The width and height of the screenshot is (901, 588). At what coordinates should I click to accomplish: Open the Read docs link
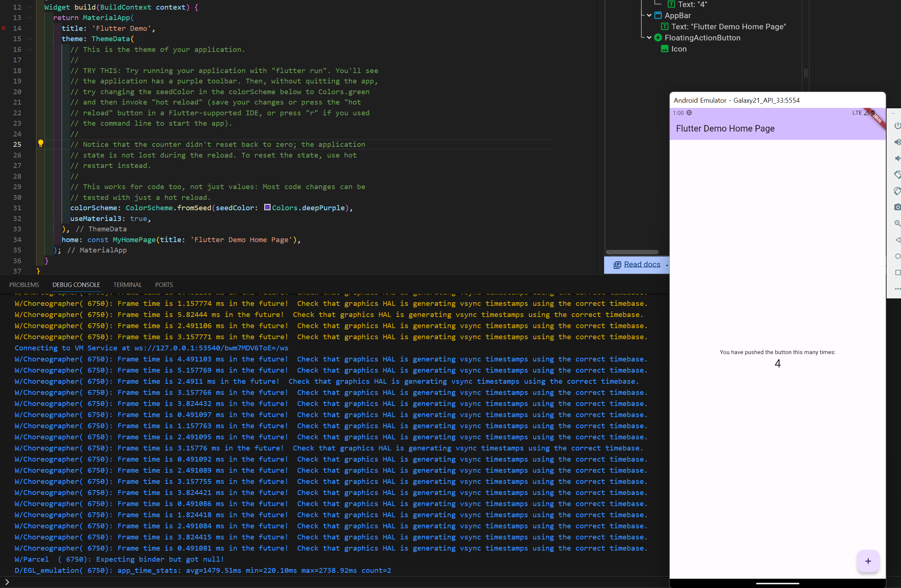(x=642, y=264)
